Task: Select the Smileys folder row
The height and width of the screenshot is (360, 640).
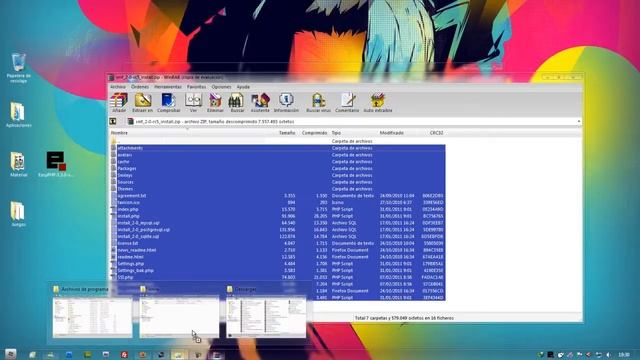Action: [x=278, y=176]
